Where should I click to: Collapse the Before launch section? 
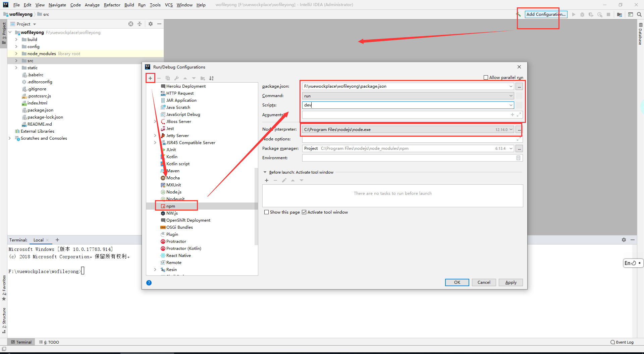coord(265,172)
